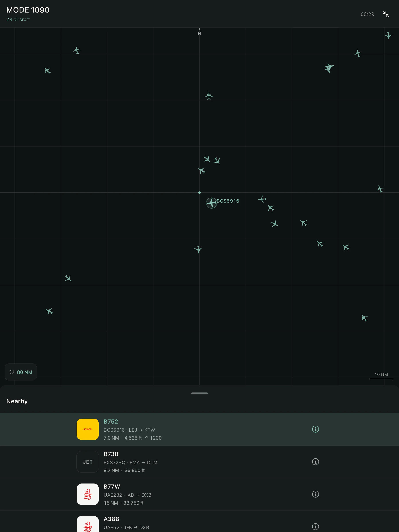The width and height of the screenshot is (399, 532).
Task: Select the B77W IAD to DXB row
Action: pos(199,494)
